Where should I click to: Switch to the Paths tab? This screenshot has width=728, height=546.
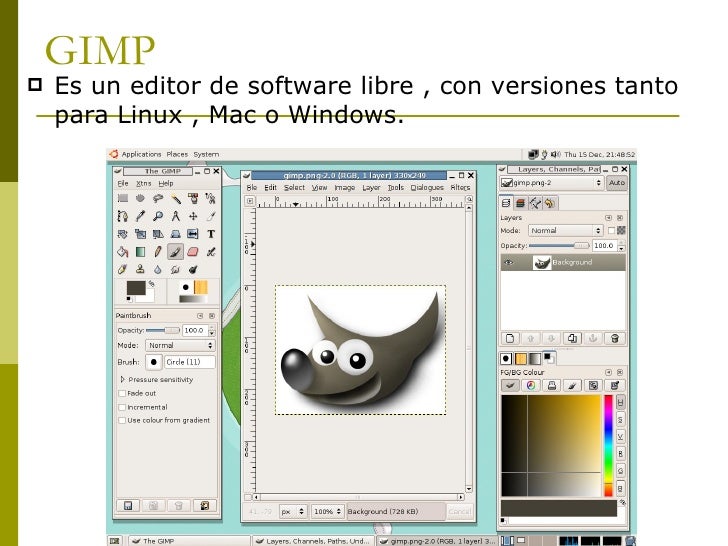535,203
